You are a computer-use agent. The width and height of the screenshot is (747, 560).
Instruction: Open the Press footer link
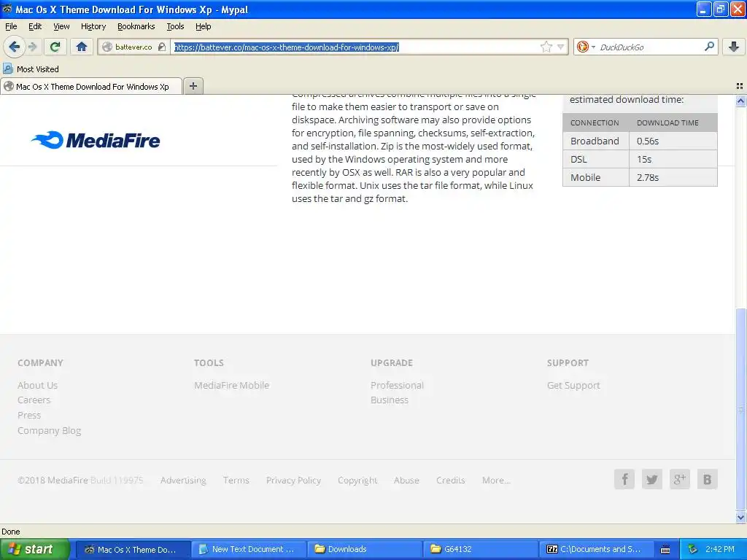tap(29, 415)
